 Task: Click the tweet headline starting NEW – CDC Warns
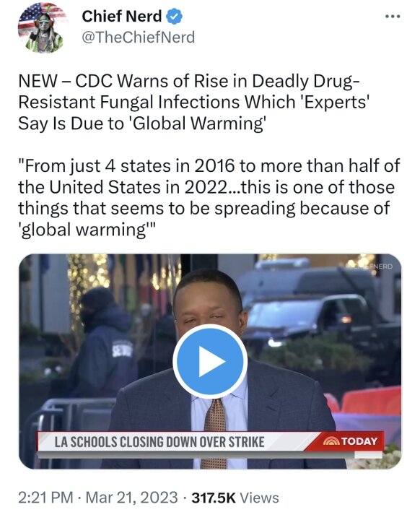pyautogui.click(x=194, y=102)
